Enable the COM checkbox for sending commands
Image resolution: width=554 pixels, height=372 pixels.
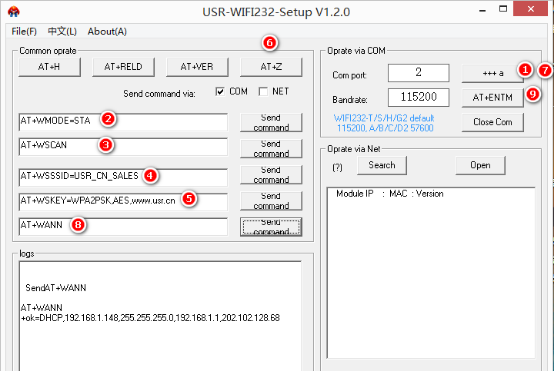[220, 92]
